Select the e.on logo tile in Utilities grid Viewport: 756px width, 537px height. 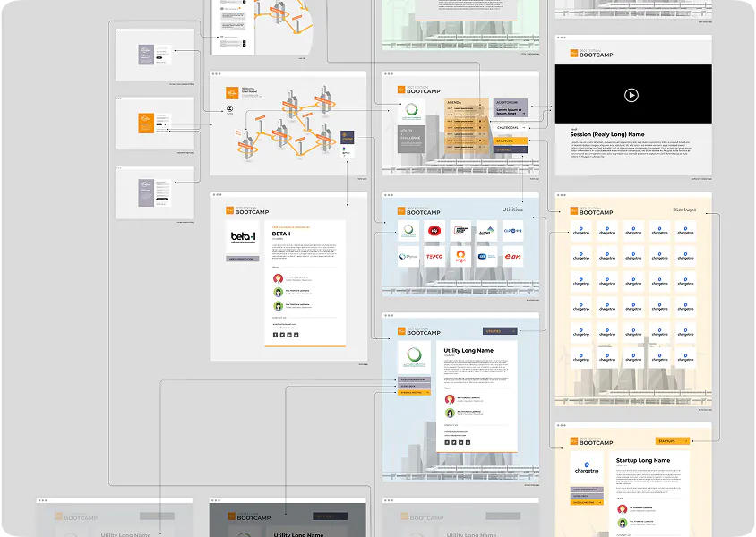click(x=512, y=256)
